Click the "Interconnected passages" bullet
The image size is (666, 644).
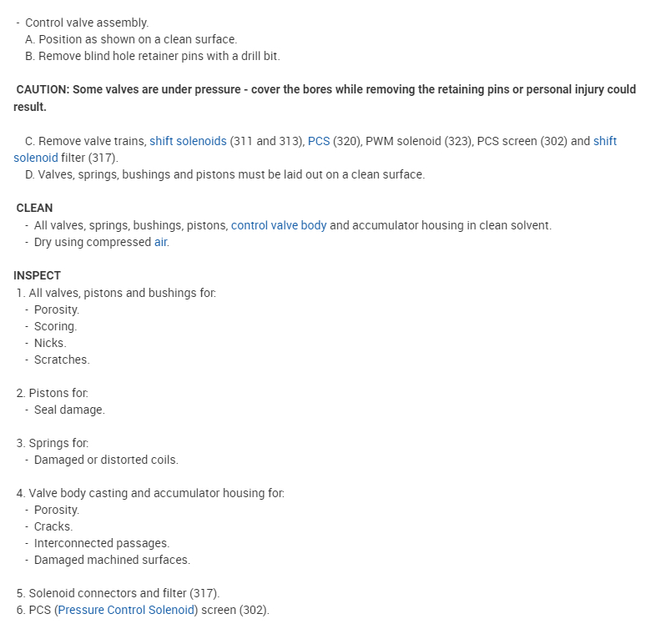(x=101, y=543)
